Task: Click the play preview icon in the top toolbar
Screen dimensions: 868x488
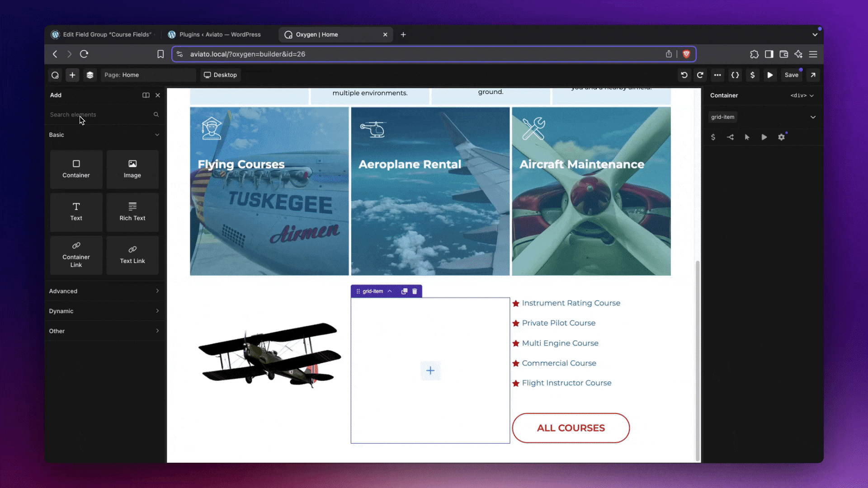Action: (x=770, y=75)
